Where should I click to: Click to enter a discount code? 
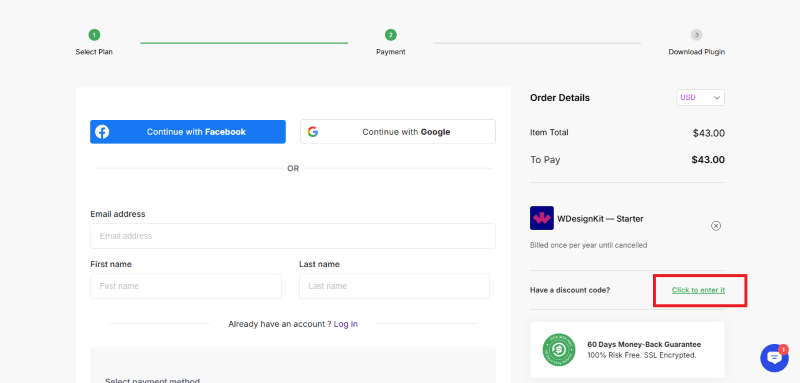[698, 290]
